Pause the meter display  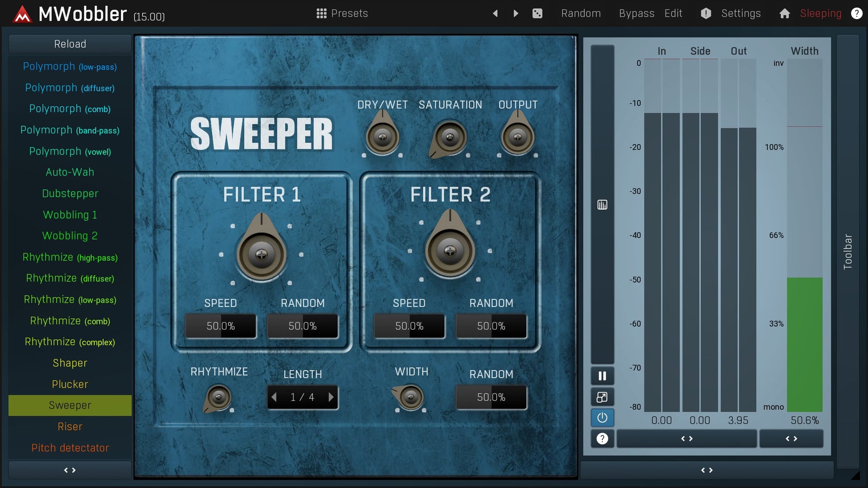click(602, 376)
